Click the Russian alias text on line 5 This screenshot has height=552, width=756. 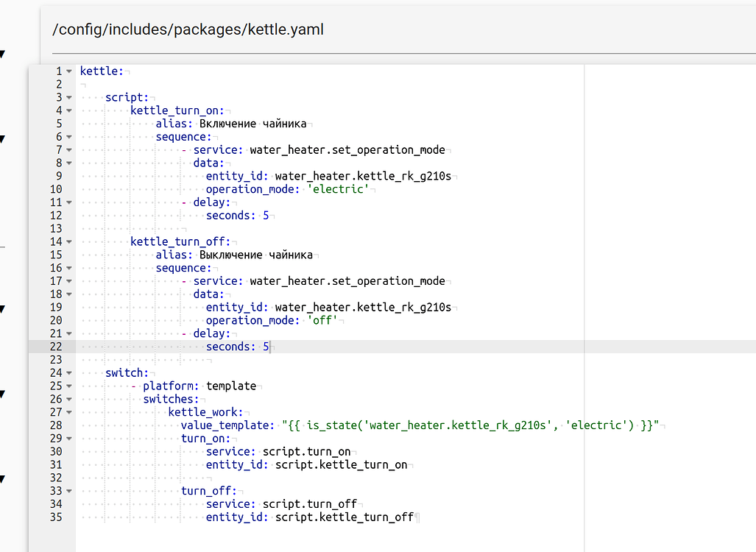pos(252,124)
